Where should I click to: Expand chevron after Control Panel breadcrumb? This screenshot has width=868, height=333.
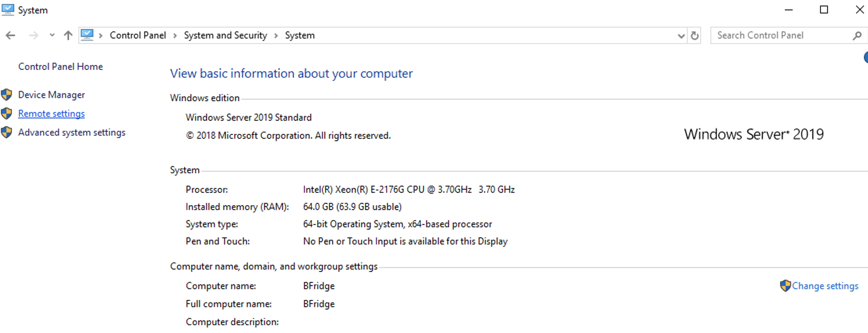(x=175, y=36)
